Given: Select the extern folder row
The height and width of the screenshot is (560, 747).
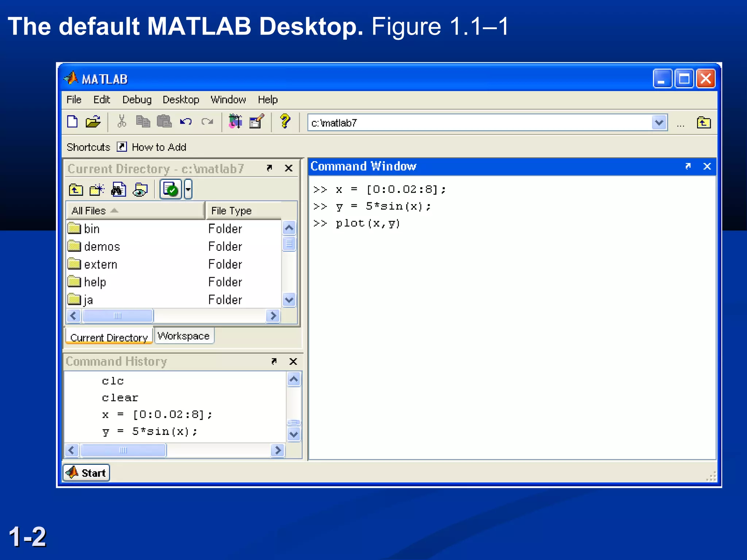Looking at the screenshot, I should click(x=174, y=264).
